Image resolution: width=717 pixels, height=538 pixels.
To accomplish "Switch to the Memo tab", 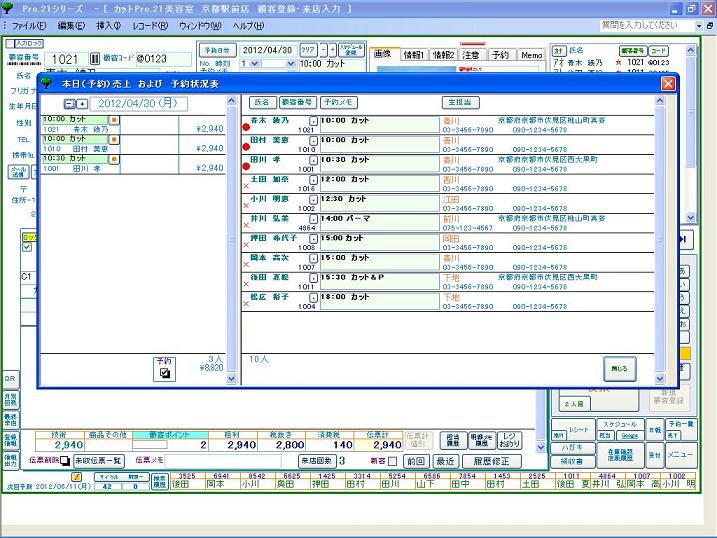I will pos(531,55).
